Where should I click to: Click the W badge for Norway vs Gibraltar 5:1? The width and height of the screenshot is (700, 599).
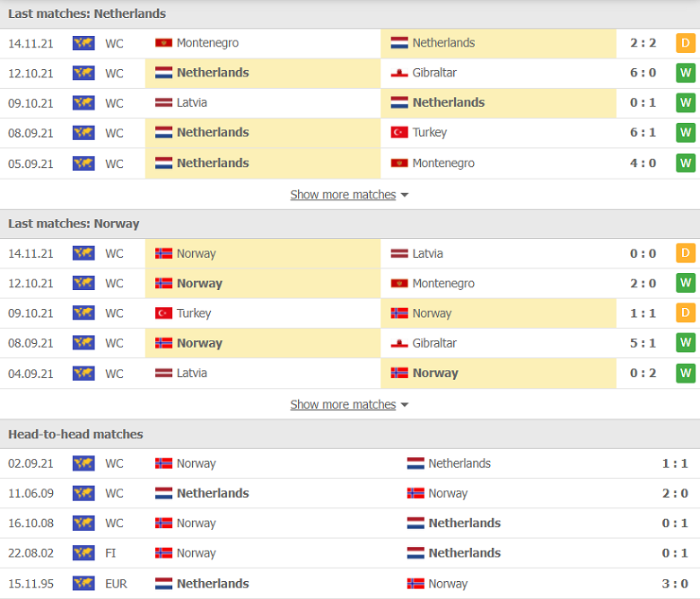[x=686, y=343]
